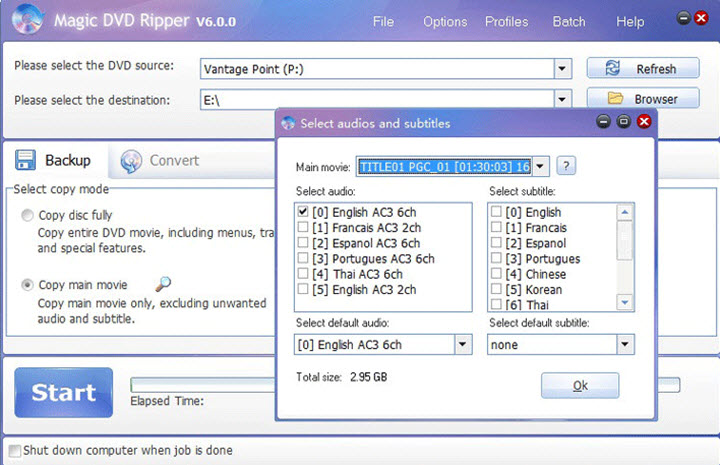
Task: Open the Batch menu
Action: (x=569, y=22)
